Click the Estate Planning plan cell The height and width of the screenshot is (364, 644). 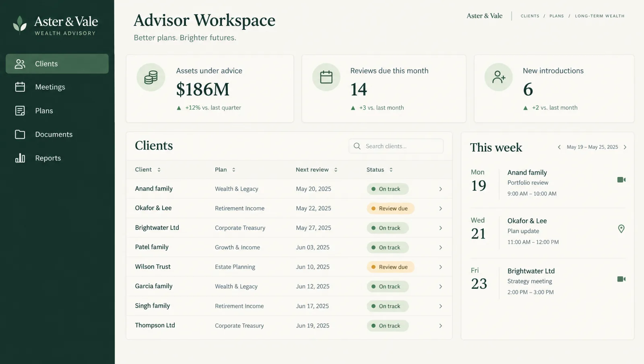point(235,267)
